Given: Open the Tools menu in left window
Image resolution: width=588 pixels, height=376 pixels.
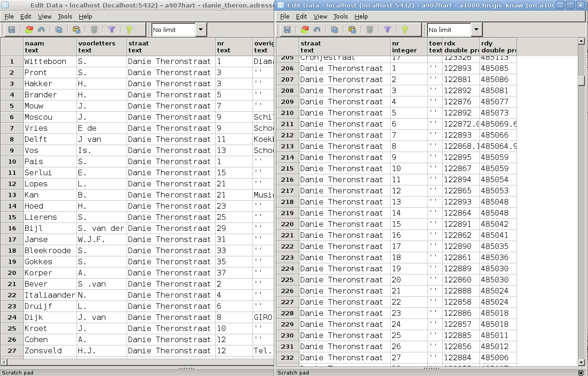Looking at the screenshot, I should (x=65, y=16).
